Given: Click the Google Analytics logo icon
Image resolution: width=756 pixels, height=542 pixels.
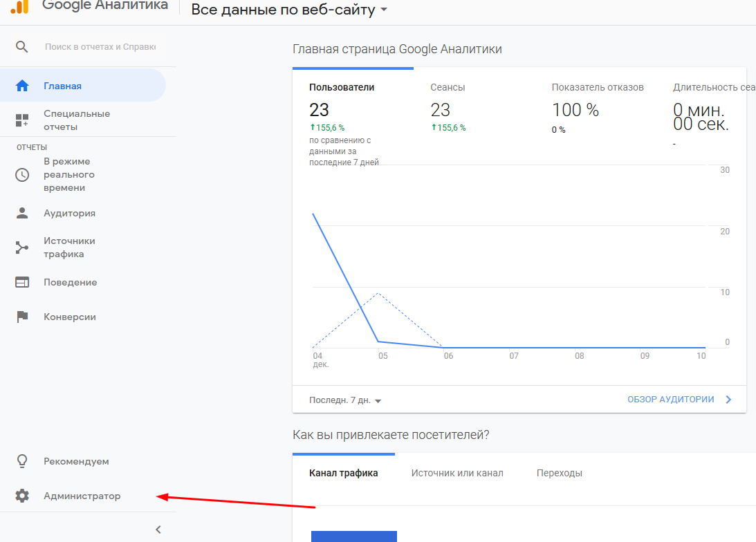Looking at the screenshot, I should tap(20, 6).
